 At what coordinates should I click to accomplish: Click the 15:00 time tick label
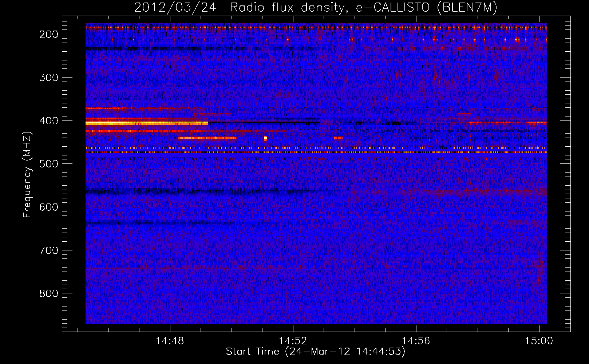point(539,341)
